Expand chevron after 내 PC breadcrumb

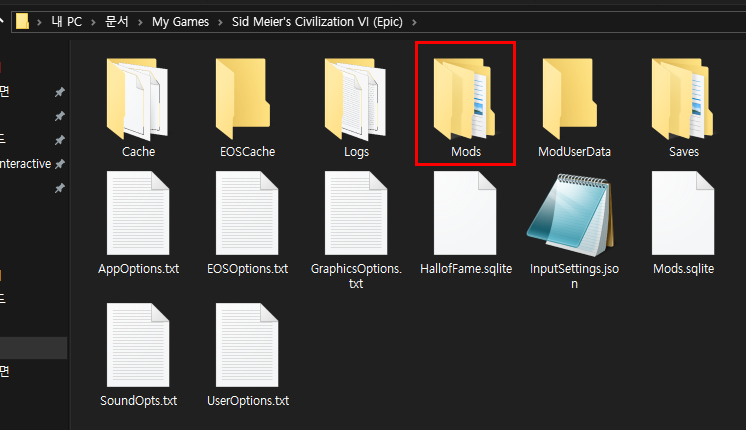tap(93, 22)
